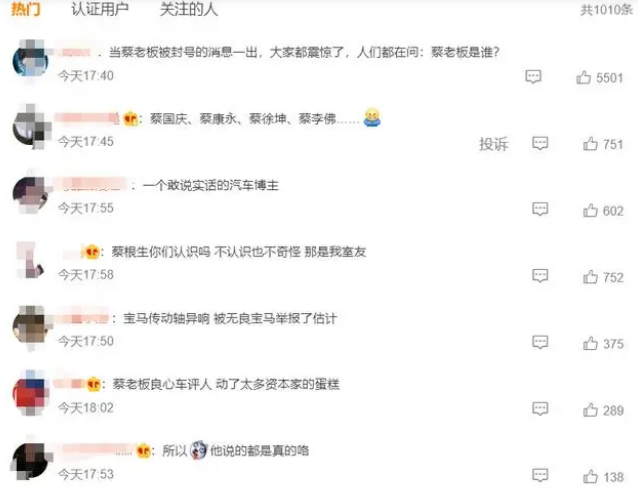Switch to the 热门 tab

tap(26, 9)
